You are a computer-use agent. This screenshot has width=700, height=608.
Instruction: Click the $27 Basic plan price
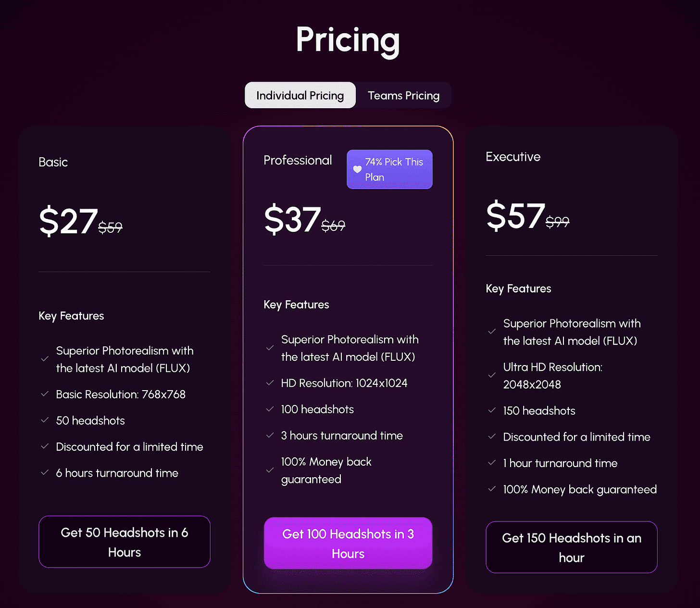click(x=68, y=221)
